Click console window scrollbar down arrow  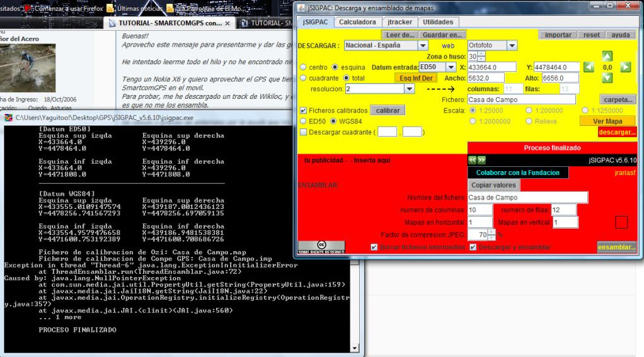[x=355, y=348]
